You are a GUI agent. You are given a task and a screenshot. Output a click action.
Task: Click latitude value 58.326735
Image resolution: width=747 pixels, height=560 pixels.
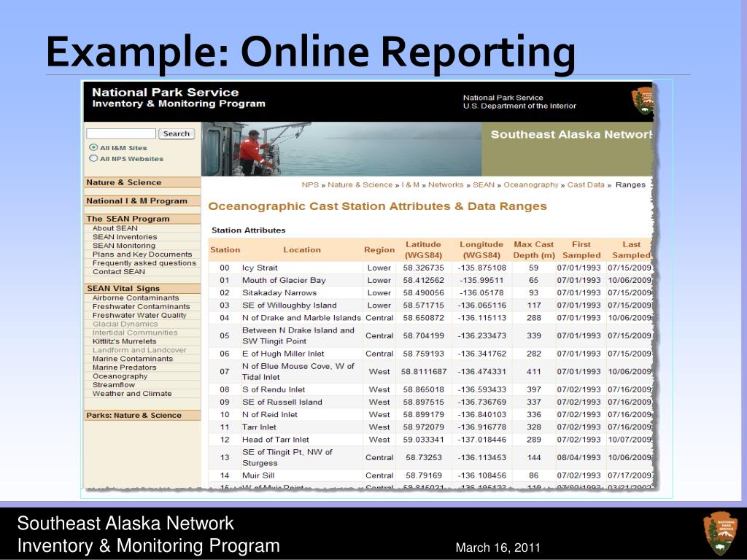(x=424, y=268)
